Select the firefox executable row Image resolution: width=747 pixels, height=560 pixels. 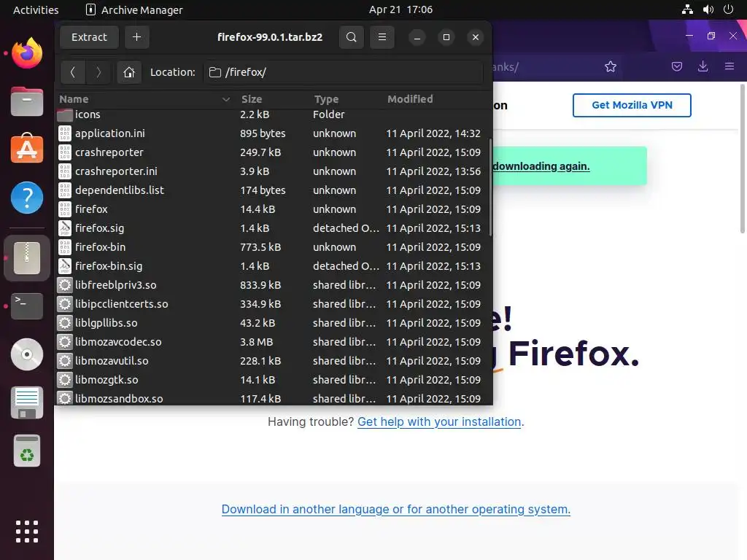[x=272, y=209]
